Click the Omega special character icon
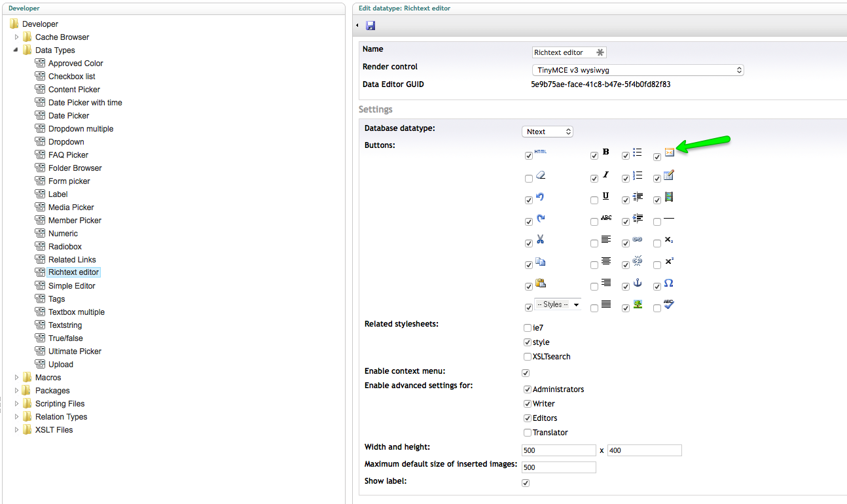The width and height of the screenshot is (847, 504). (668, 283)
